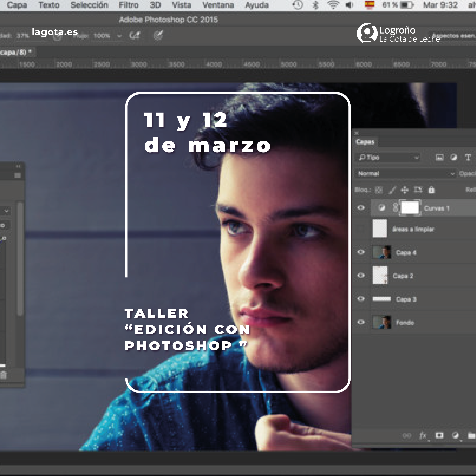Filter for adjustment layers icon
Image resolution: width=476 pixels, height=476 pixels.
pyautogui.click(x=454, y=157)
